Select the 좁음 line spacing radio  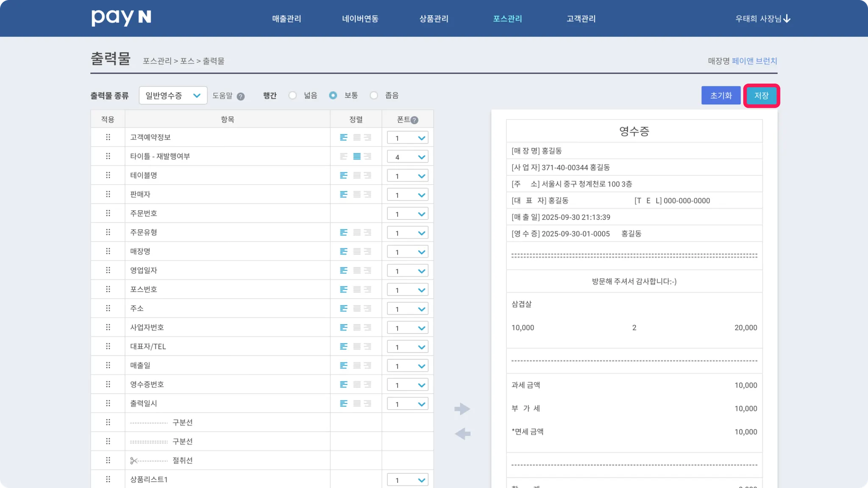(374, 95)
